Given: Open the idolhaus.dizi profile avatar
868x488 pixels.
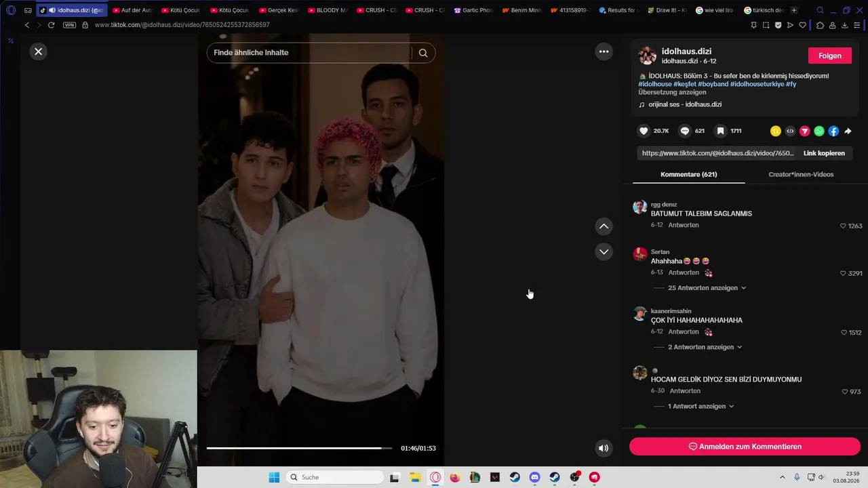Looking at the screenshot, I should pos(648,56).
